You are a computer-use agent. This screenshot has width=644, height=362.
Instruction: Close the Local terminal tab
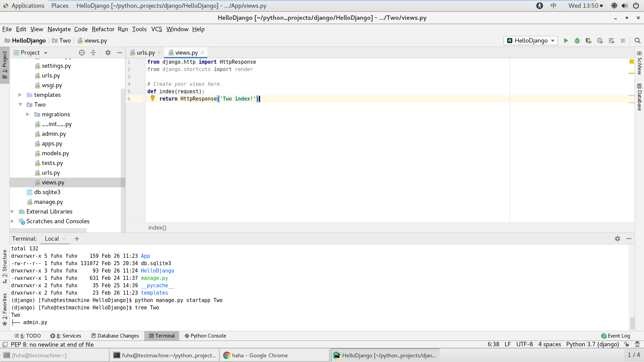64,239
